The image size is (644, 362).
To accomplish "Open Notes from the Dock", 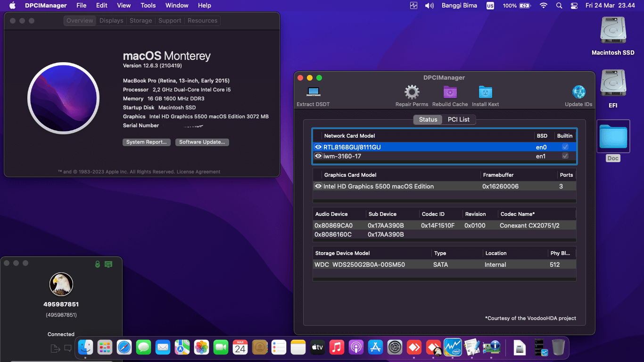I will point(298,348).
